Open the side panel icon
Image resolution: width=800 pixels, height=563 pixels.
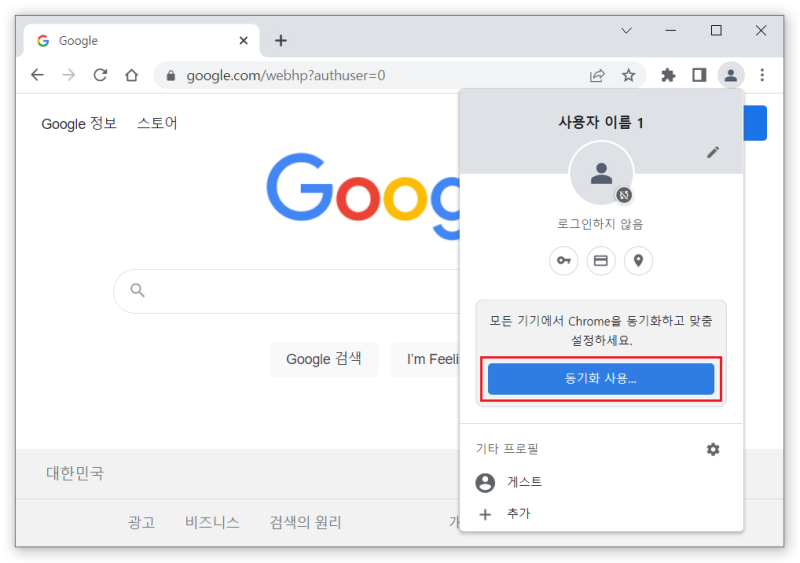pyautogui.click(x=699, y=76)
